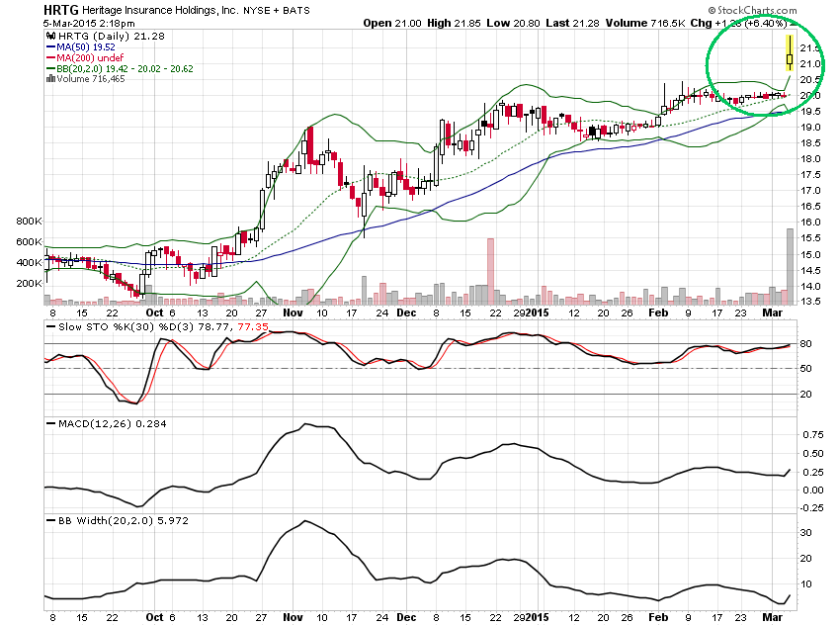This screenshot has height=626, width=840.
Task: Click the 13.5 price axis label
Action: (x=810, y=301)
